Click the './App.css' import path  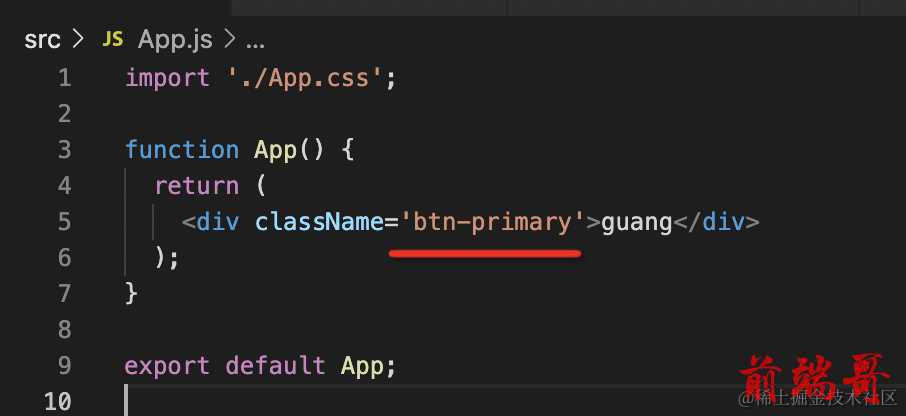point(304,78)
